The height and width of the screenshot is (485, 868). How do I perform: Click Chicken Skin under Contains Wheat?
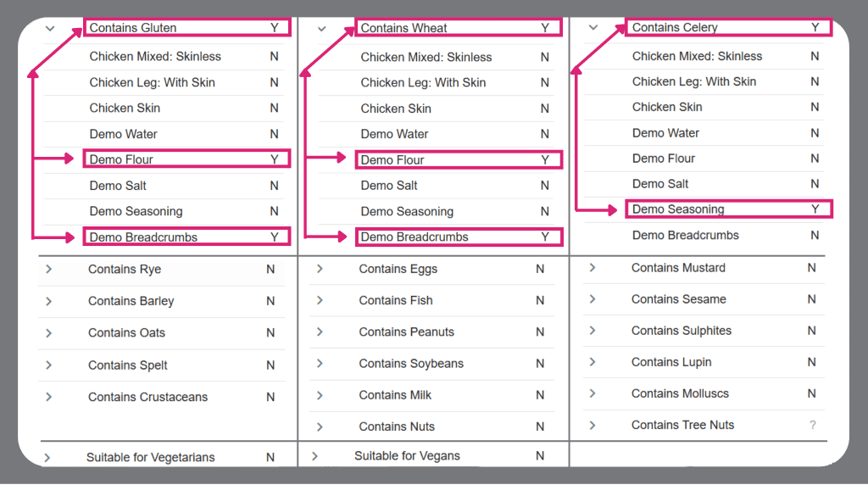pos(396,109)
